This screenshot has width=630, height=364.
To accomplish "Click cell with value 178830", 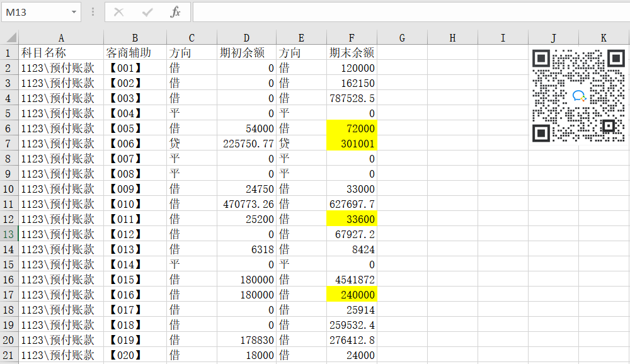I will coord(246,340).
